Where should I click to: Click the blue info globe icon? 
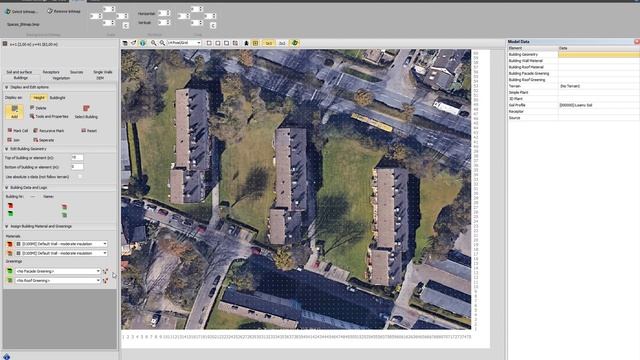[142, 43]
